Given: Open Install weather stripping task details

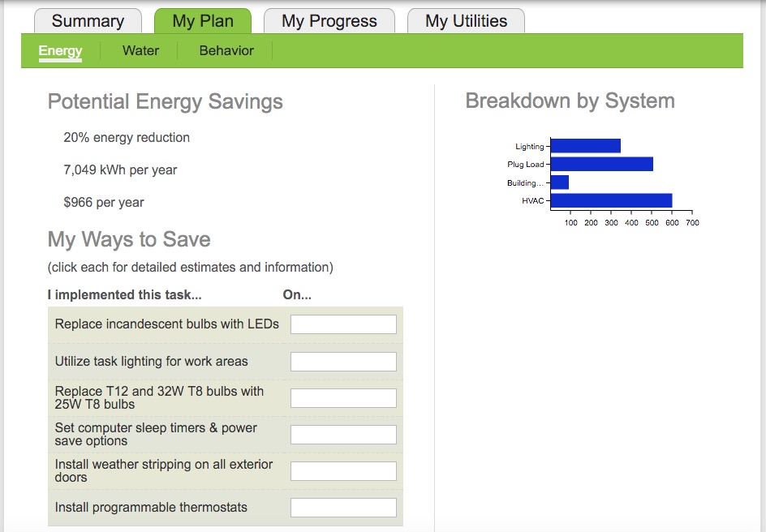Looking at the screenshot, I should click(x=164, y=470).
